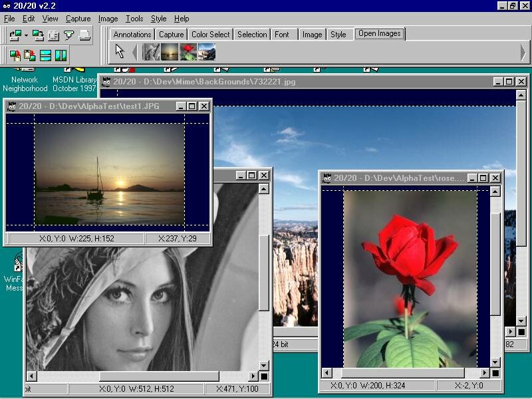Click the printer icon in the toolbar
The width and height of the screenshot is (532, 399).
tap(84, 35)
